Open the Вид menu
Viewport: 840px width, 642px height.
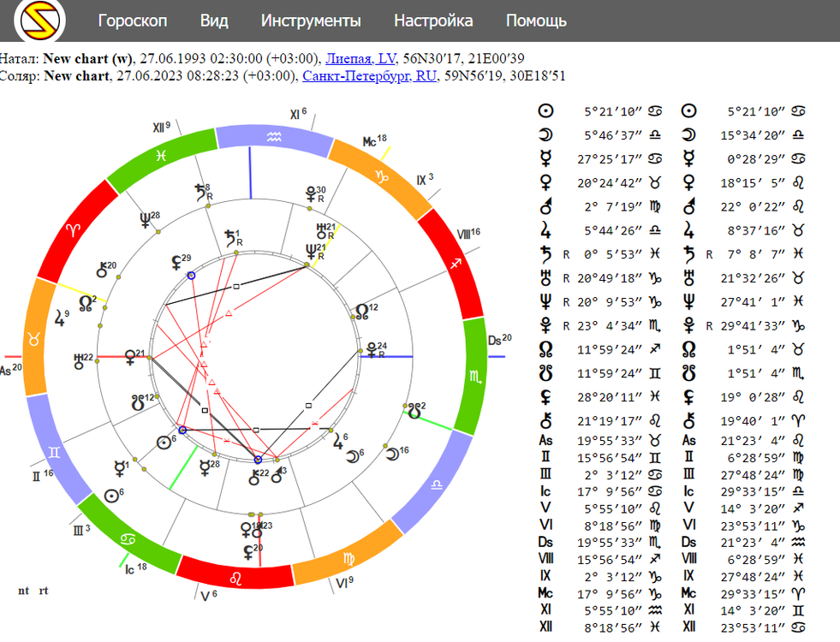click(x=214, y=21)
